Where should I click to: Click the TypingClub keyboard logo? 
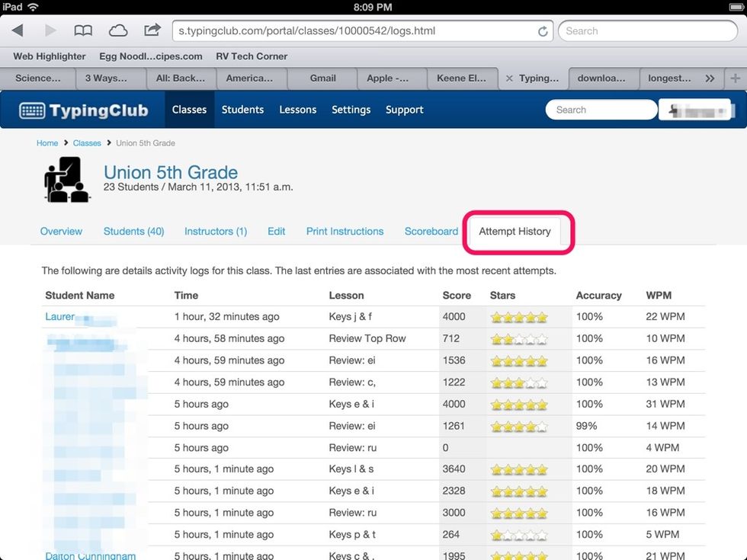[x=32, y=110]
